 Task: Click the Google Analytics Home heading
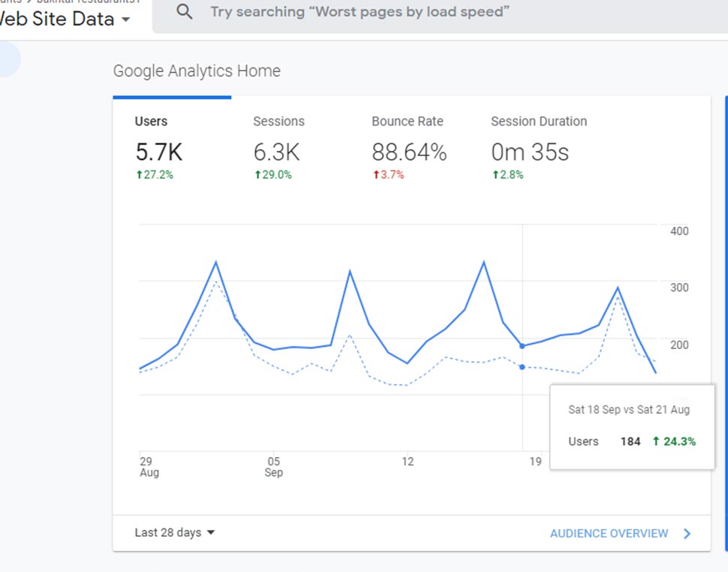pyautogui.click(x=197, y=71)
